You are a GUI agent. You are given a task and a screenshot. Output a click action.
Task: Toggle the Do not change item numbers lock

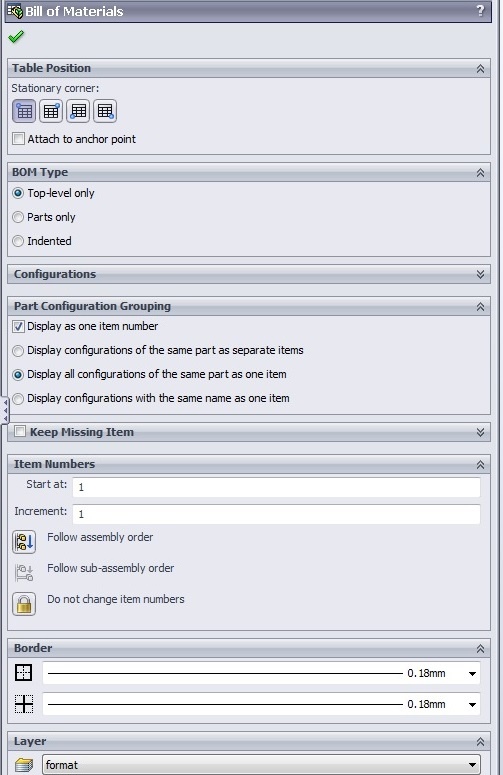[24, 604]
